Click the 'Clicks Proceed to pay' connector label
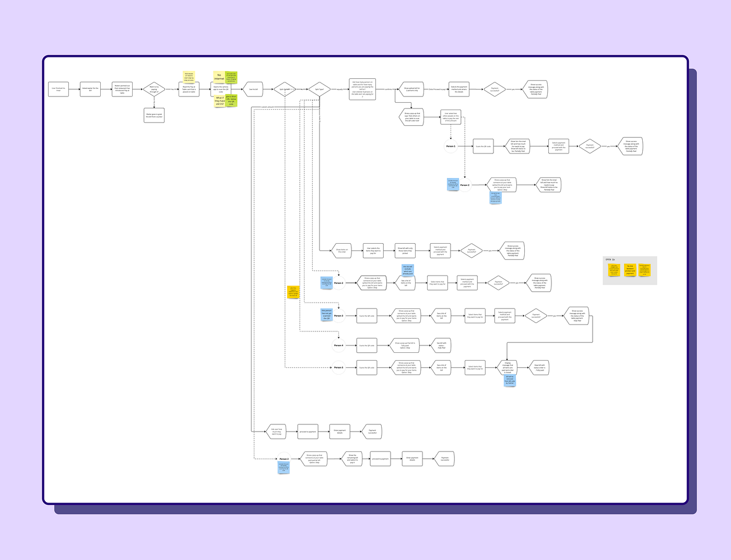 tap(437, 89)
